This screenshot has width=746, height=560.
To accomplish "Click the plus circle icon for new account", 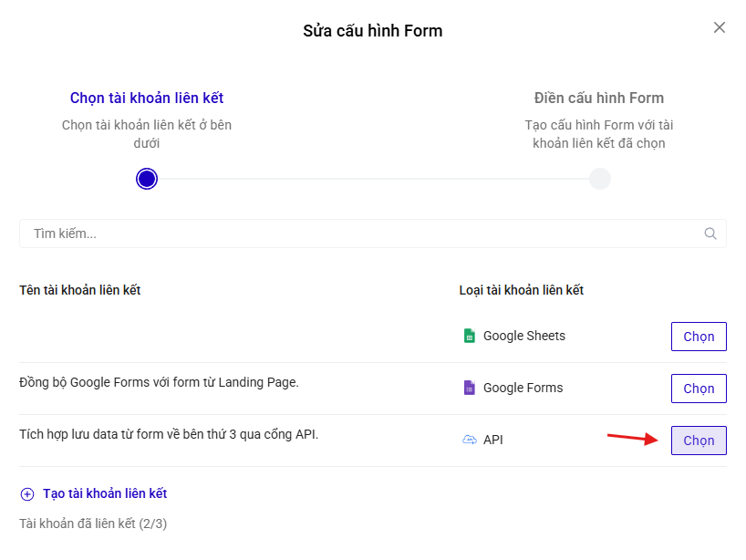I will tap(27, 493).
